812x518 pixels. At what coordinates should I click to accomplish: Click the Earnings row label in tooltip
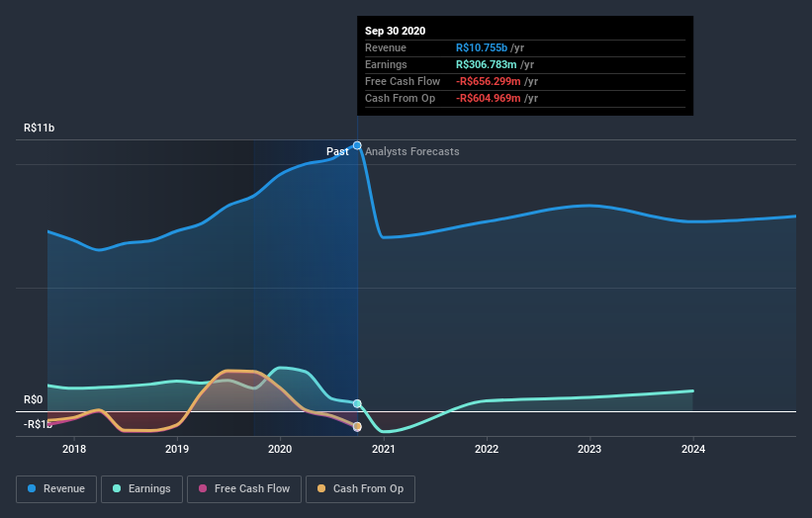click(x=386, y=64)
